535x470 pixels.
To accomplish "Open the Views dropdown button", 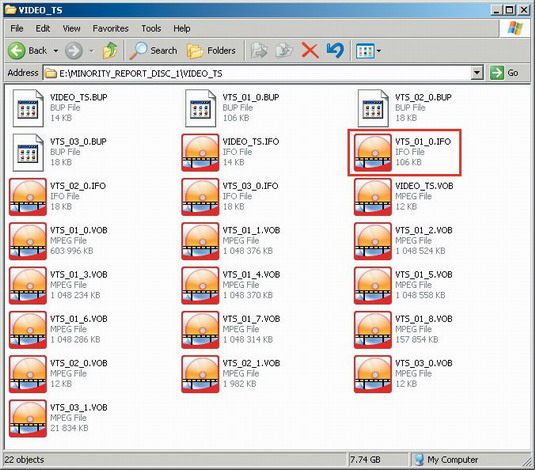I will 368,51.
